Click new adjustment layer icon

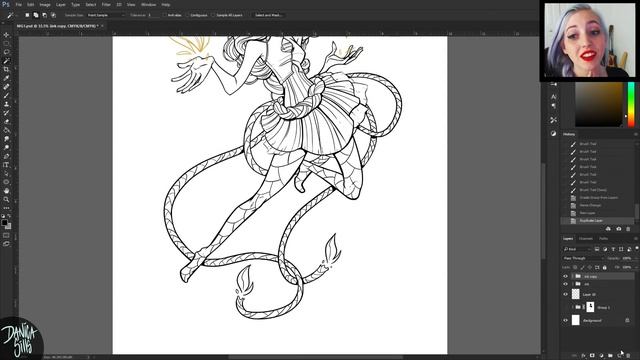point(601,356)
